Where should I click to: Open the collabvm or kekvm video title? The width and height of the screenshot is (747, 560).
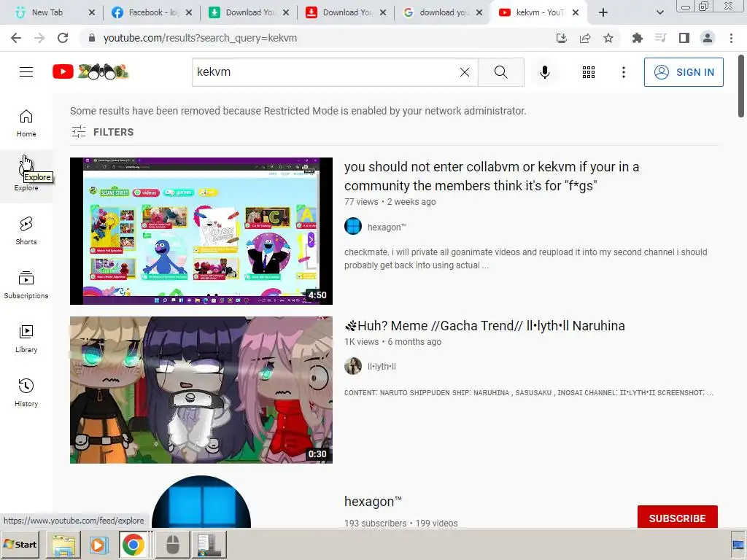click(492, 176)
